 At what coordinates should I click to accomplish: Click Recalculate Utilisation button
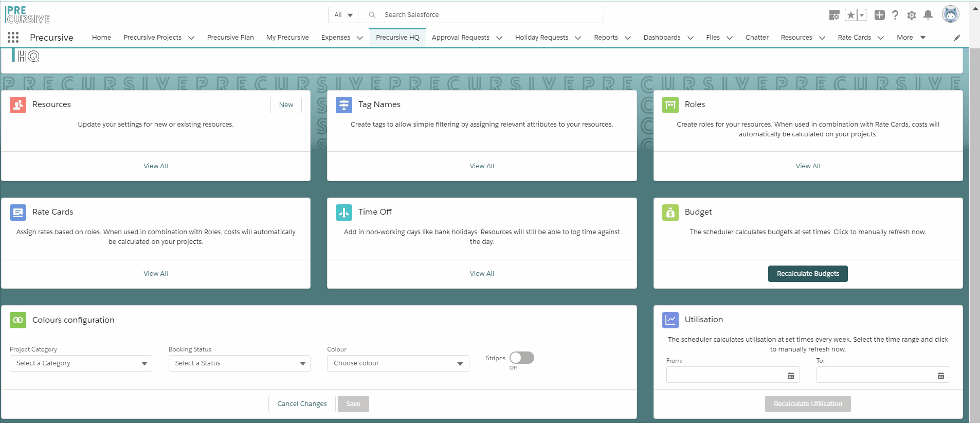pos(808,404)
